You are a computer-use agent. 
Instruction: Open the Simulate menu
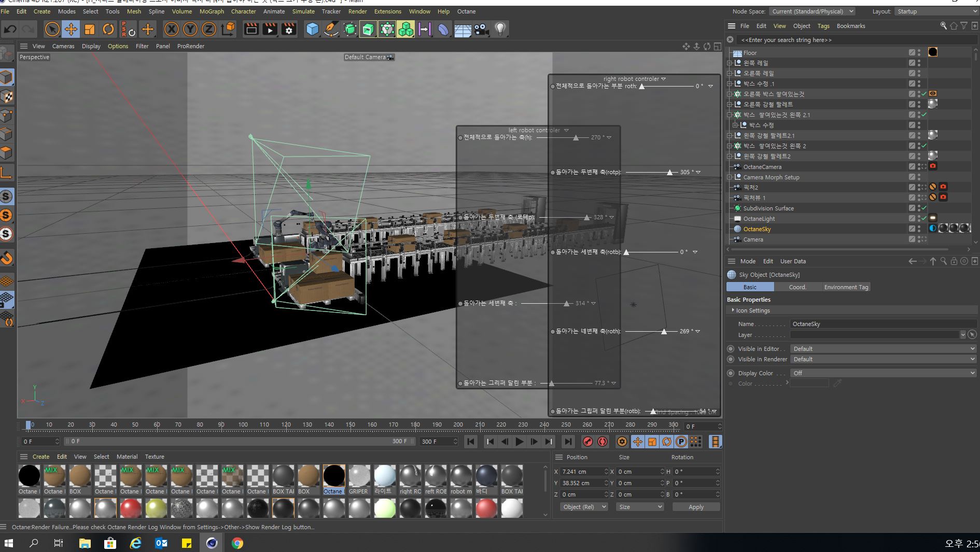click(x=303, y=11)
